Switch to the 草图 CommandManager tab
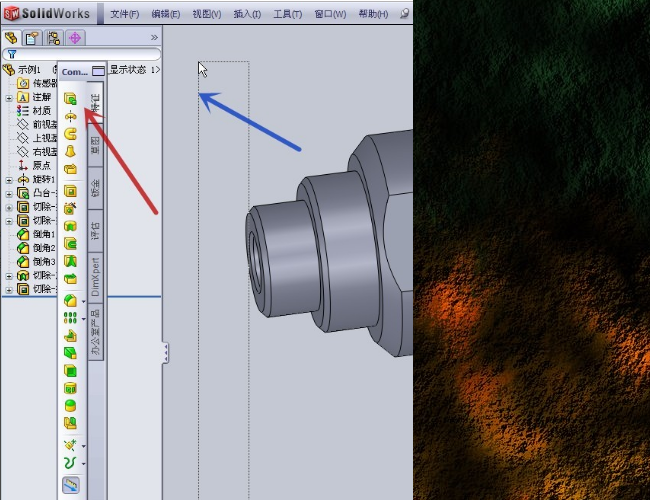The height and width of the screenshot is (500, 650). click(96, 145)
